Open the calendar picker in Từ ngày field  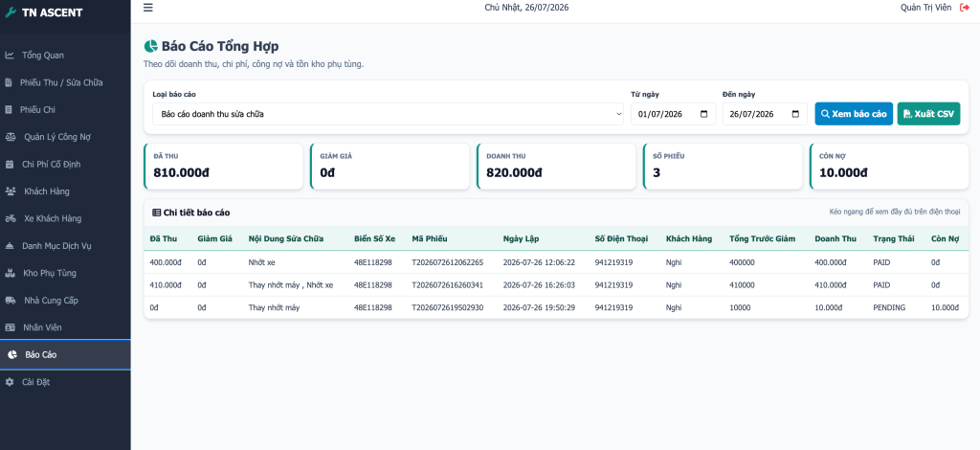pos(703,114)
